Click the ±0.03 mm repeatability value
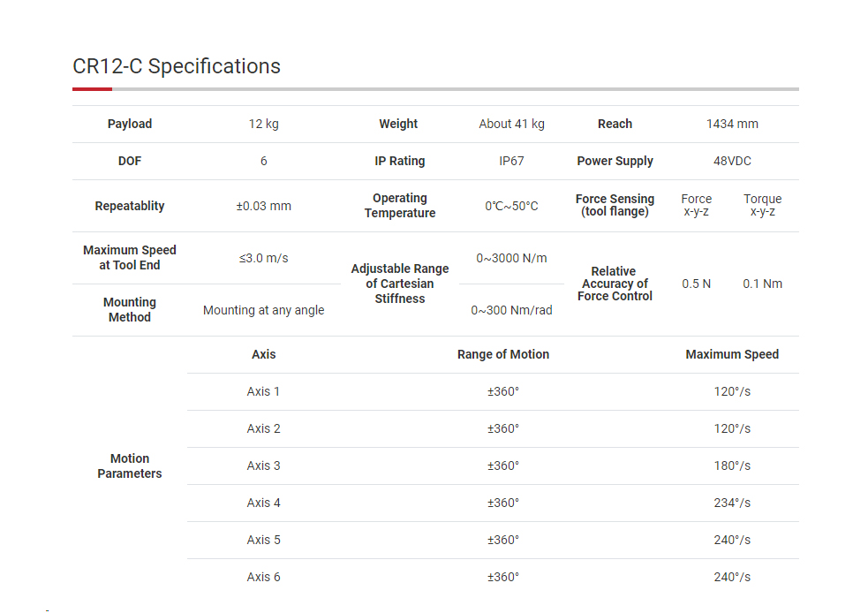This screenshot has height=613, width=868. click(263, 206)
